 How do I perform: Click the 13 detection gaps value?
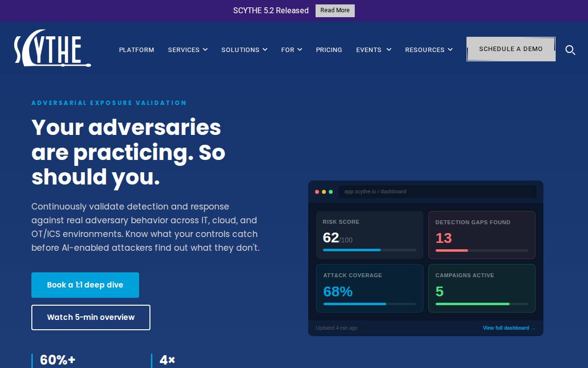[444, 238]
